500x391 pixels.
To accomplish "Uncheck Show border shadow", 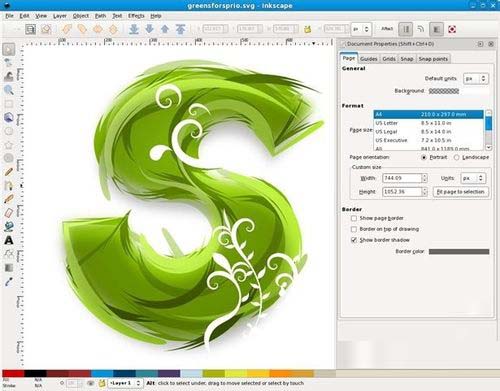I will [354, 240].
